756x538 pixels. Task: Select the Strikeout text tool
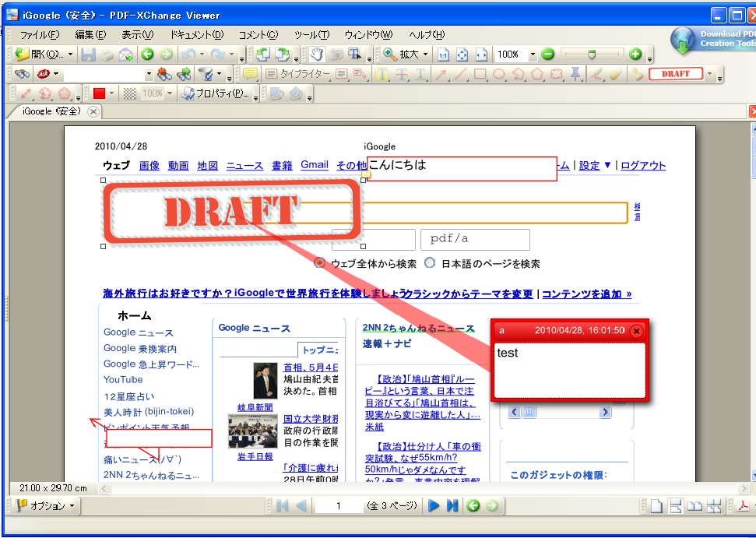[x=402, y=74]
